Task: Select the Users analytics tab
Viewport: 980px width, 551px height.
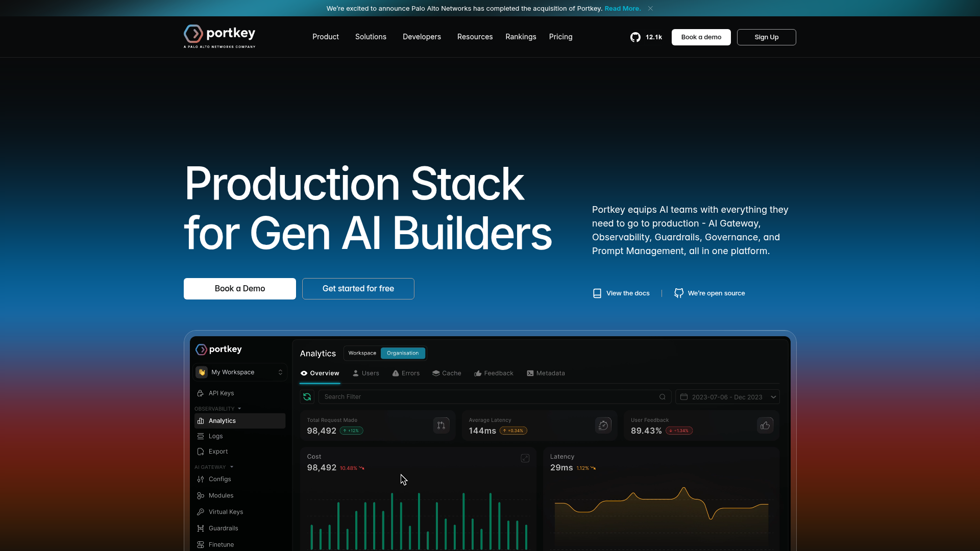Action: [366, 373]
